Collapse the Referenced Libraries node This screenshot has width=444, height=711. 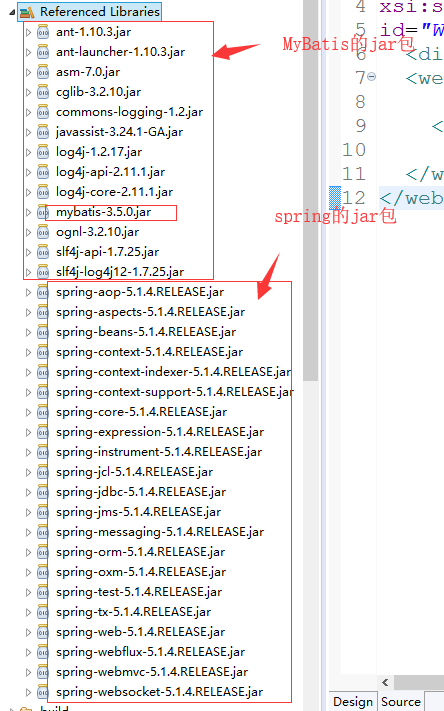pyautogui.click(x=12, y=12)
